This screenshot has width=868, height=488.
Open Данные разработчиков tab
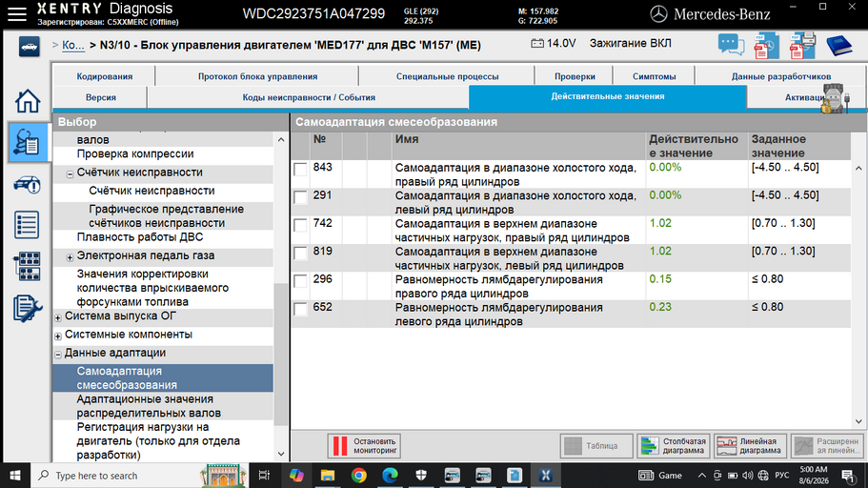pos(780,76)
